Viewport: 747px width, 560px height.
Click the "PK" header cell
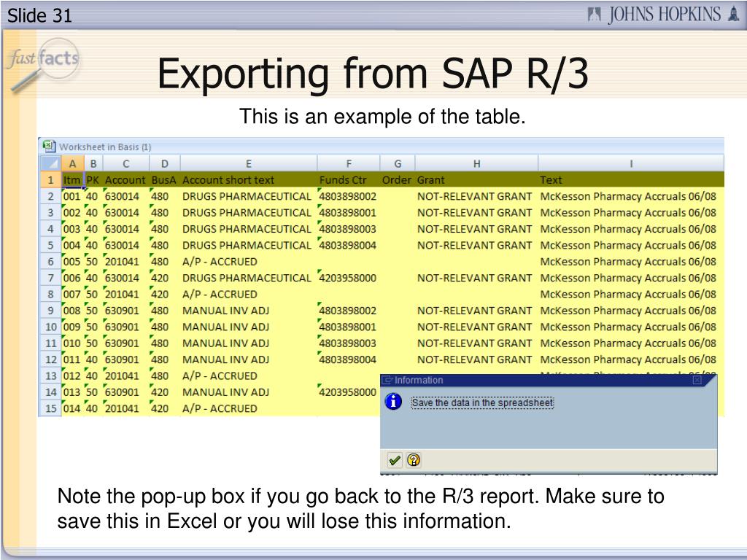93,180
